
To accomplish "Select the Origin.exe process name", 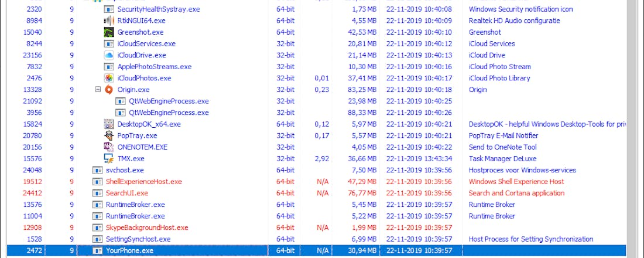I will click(x=133, y=90).
